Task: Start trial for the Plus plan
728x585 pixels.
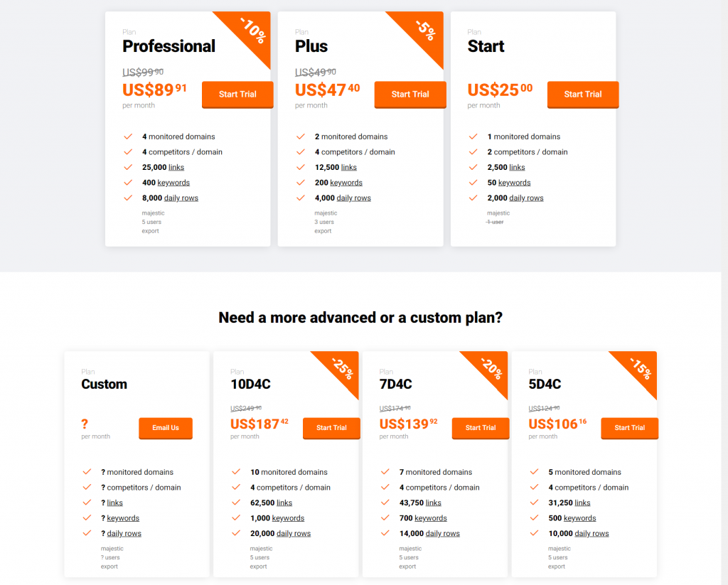Action: point(410,95)
